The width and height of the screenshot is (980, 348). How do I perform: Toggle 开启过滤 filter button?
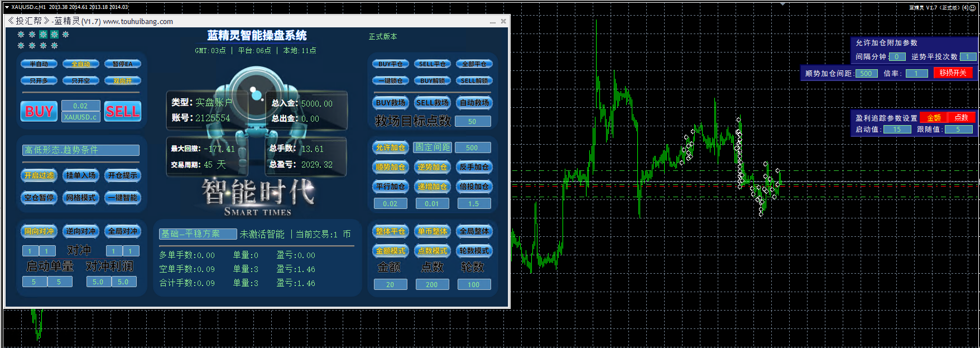click(39, 175)
